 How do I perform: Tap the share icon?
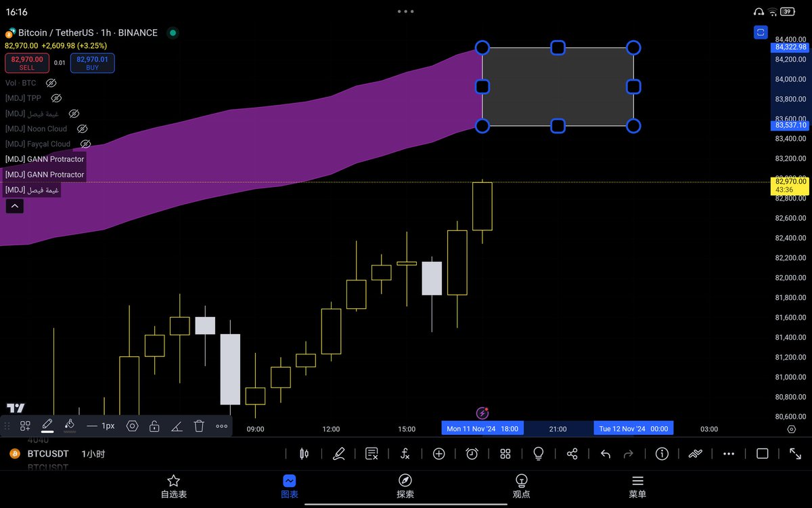coord(572,454)
